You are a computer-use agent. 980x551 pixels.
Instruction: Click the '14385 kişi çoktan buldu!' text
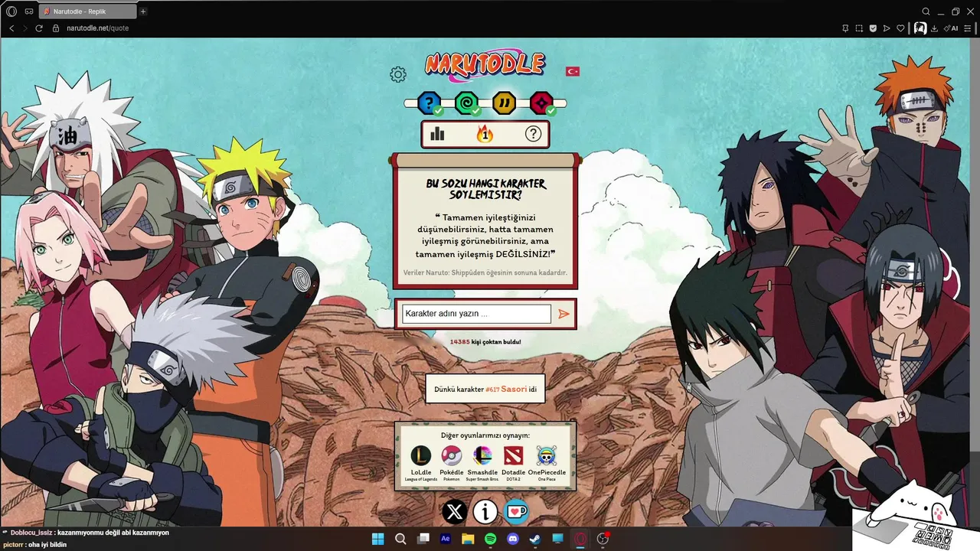485,341
